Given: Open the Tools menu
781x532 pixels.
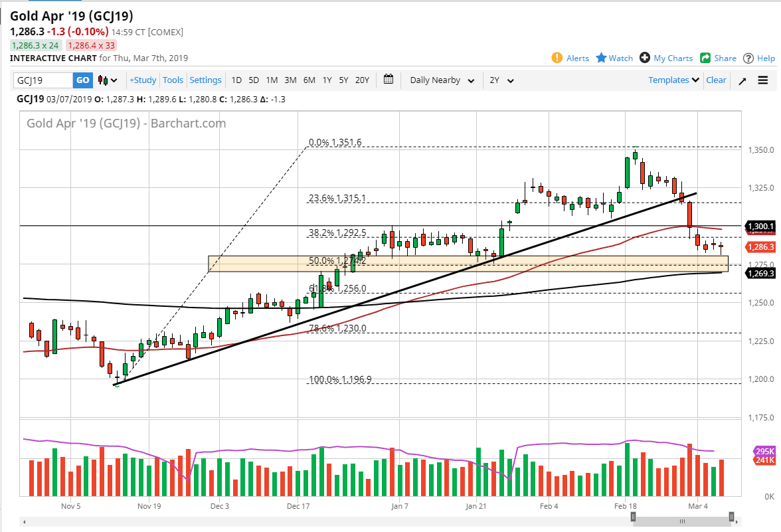Looking at the screenshot, I should click(x=173, y=80).
